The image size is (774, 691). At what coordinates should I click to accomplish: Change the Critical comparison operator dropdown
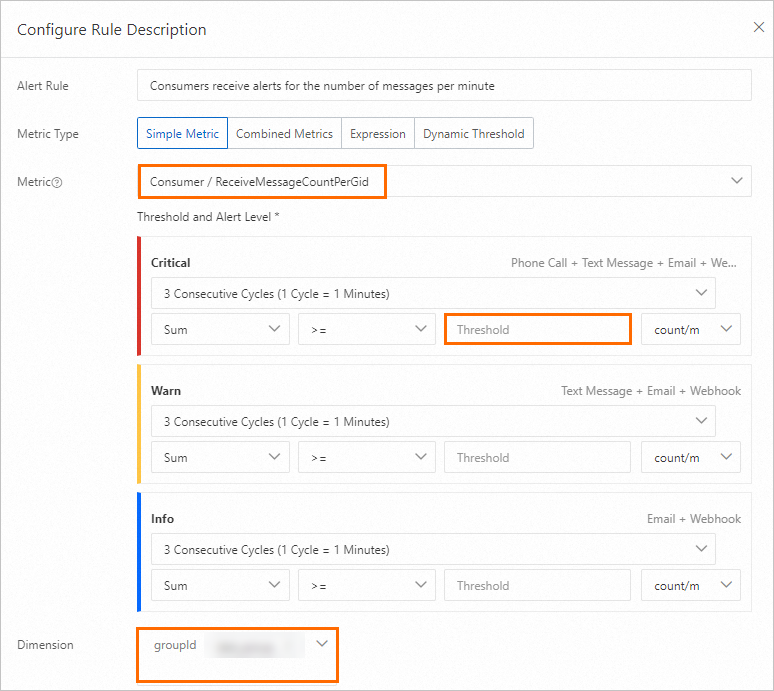[367, 330]
